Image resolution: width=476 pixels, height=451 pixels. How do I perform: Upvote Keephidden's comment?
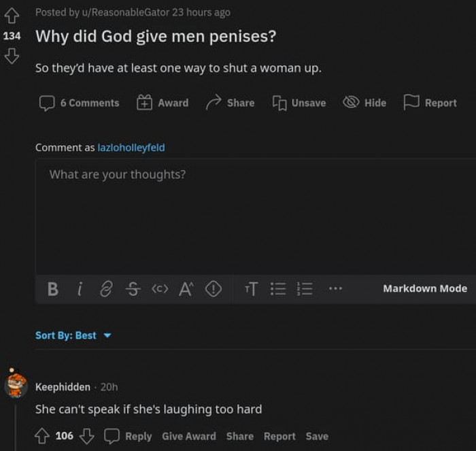(42, 436)
